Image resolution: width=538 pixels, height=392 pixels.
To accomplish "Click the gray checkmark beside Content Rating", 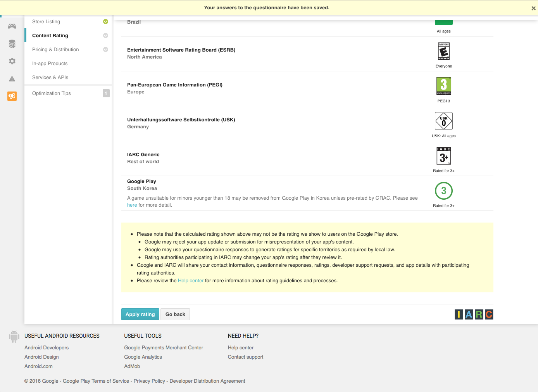I will pyautogui.click(x=105, y=36).
